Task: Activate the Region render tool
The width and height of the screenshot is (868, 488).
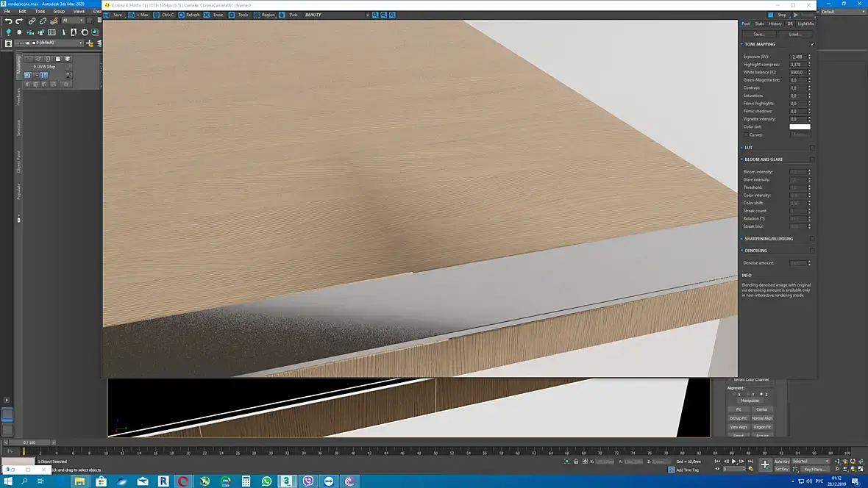Action: pyautogui.click(x=264, y=15)
